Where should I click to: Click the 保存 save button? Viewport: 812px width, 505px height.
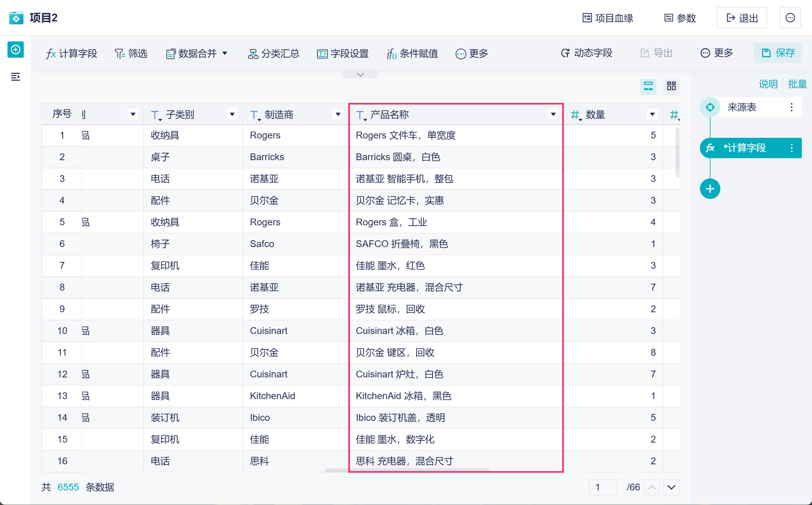point(777,53)
